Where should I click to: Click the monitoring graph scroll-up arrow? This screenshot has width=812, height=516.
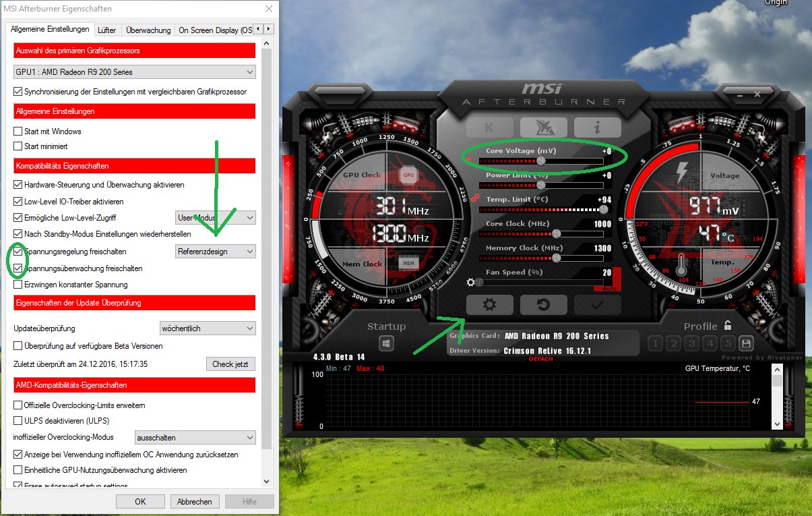(777, 370)
